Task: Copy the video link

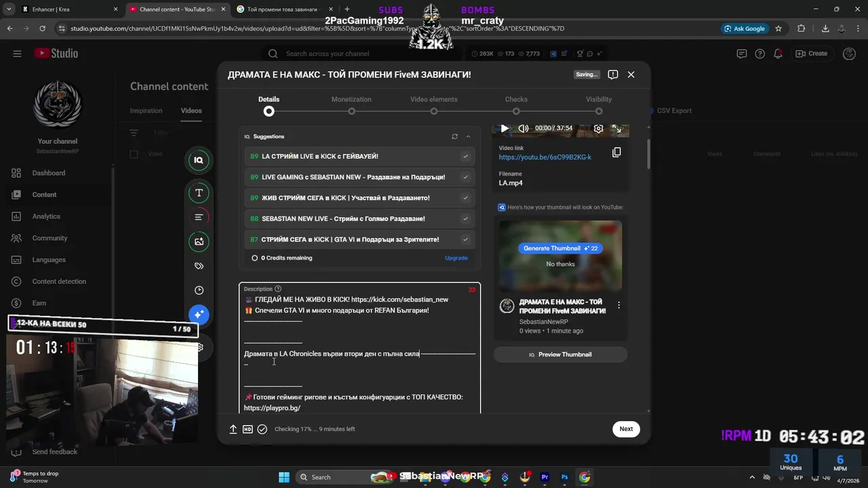Action: point(616,152)
